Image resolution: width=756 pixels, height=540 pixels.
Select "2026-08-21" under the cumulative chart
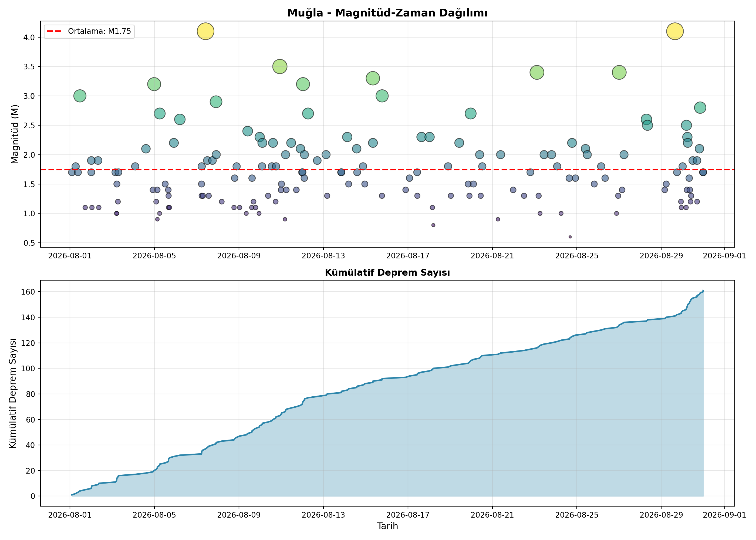click(492, 515)
